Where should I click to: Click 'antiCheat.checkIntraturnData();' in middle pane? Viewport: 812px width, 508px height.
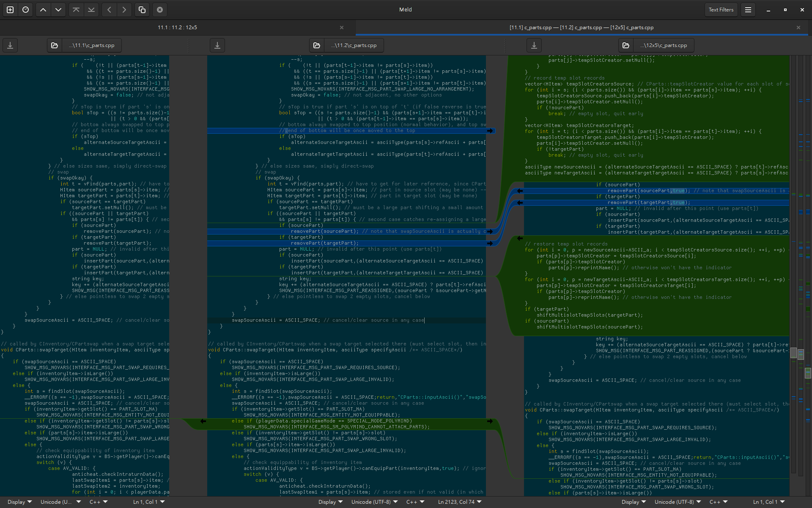point(325,486)
